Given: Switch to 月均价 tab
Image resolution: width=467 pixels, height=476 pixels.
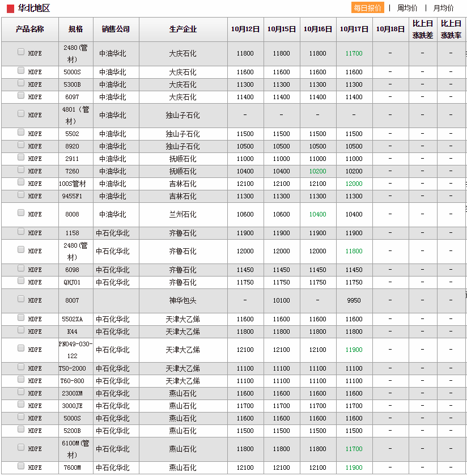Looking at the screenshot, I should tap(443, 8).
